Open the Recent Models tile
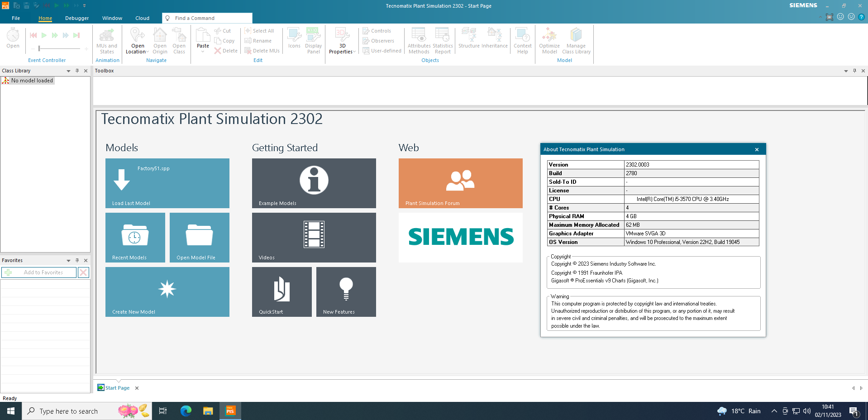This screenshot has height=420, width=868. (x=135, y=238)
